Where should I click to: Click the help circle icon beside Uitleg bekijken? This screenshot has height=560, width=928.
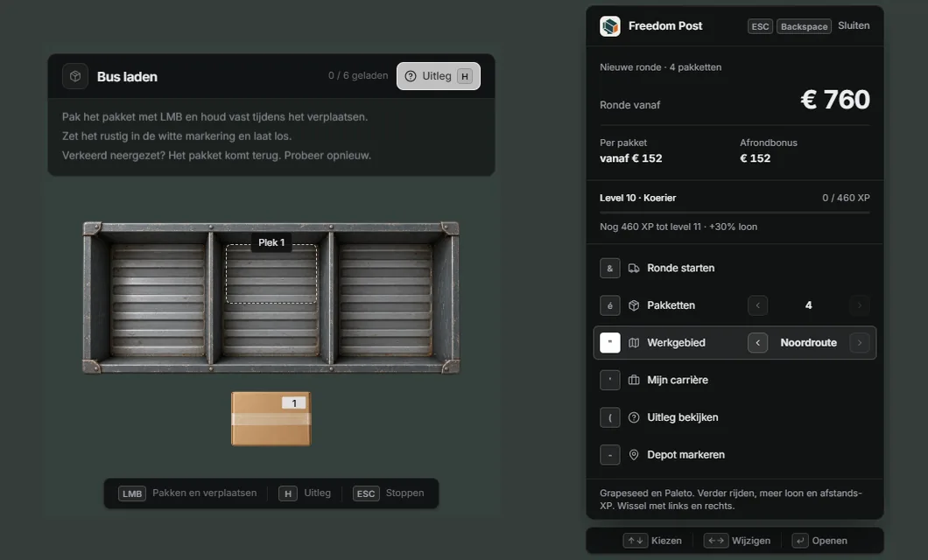point(633,416)
